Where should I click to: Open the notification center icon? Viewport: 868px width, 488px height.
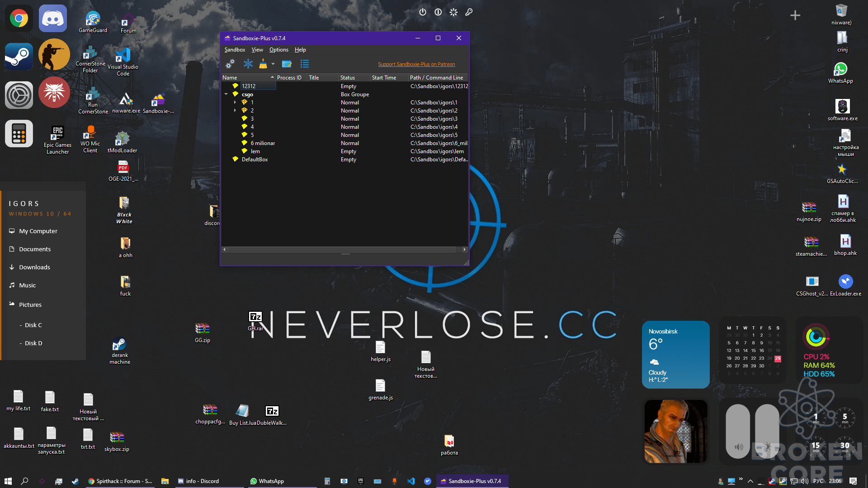pos(853,481)
